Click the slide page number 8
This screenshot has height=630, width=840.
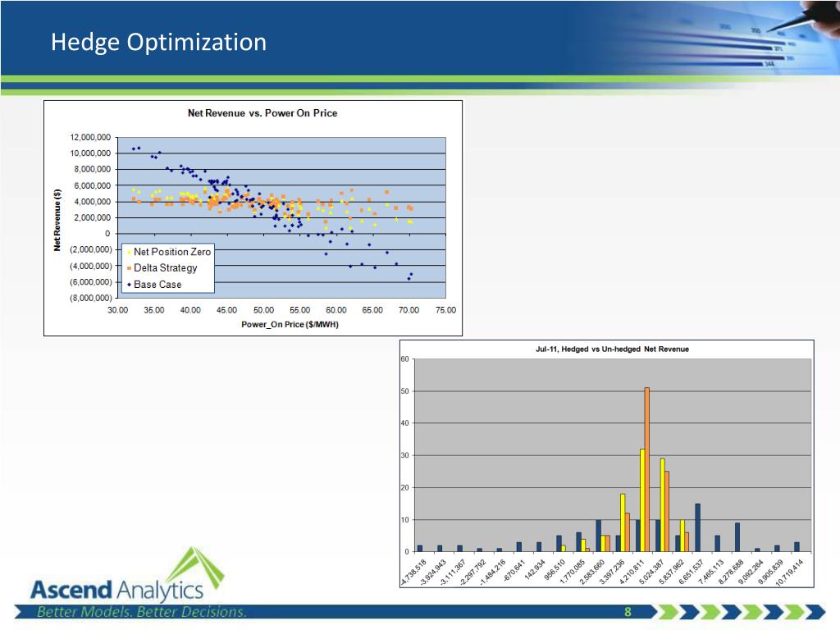point(628,612)
